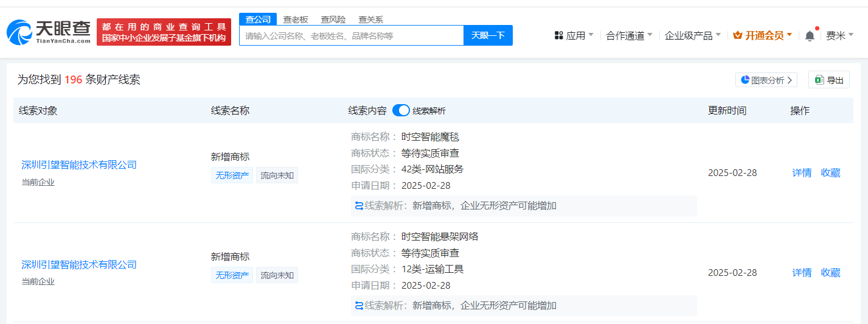
Task: Click the Excel export icon
Action: point(819,80)
